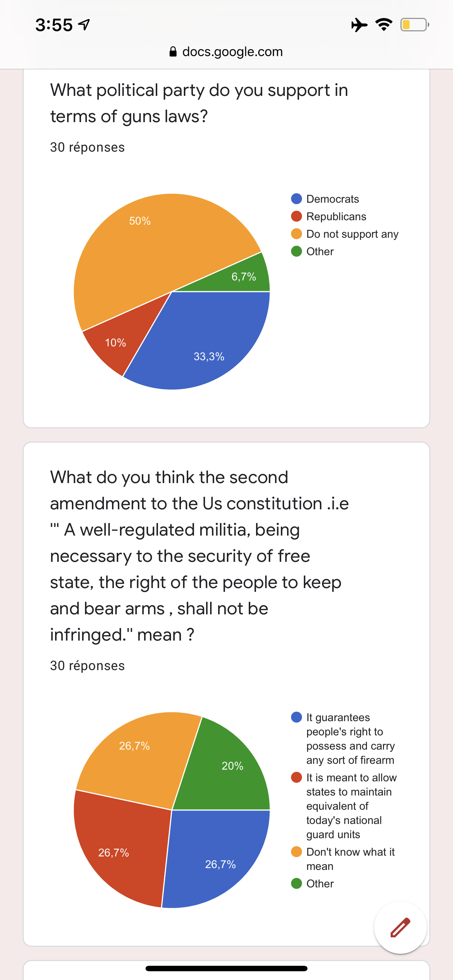Tap the home indicator bar at bottom
The width and height of the screenshot is (453, 980).
pyautogui.click(x=226, y=968)
